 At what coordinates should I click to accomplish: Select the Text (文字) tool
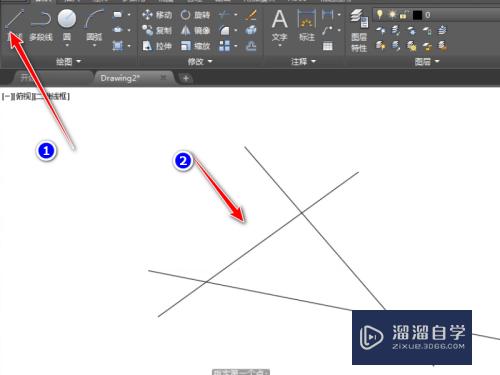coord(279,24)
